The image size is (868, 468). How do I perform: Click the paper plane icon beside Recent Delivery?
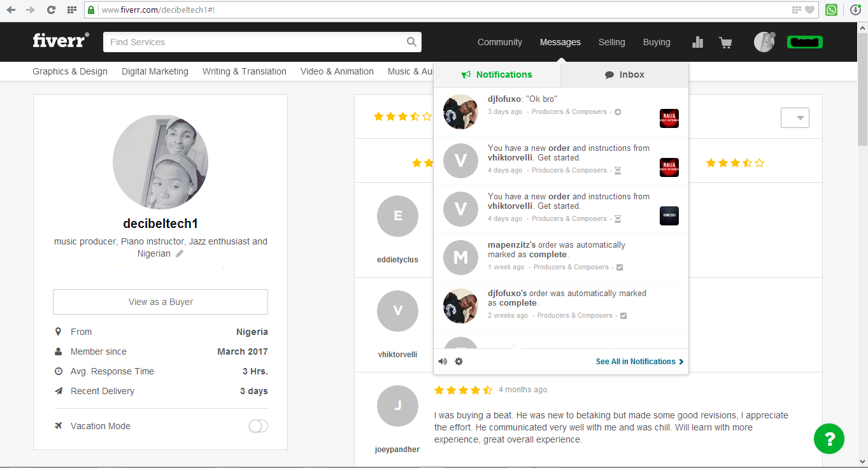click(59, 391)
